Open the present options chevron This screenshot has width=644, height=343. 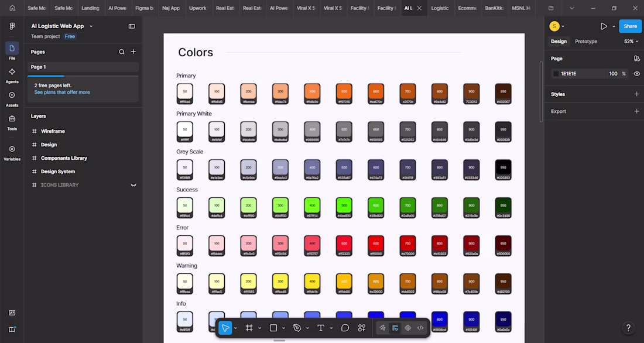pyautogui.click(x=614, y=26)
